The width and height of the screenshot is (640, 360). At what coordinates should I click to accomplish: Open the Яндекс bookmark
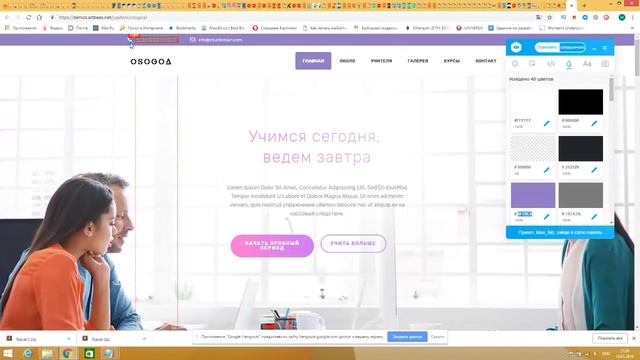pyautogui.click(x=53, y=28)
